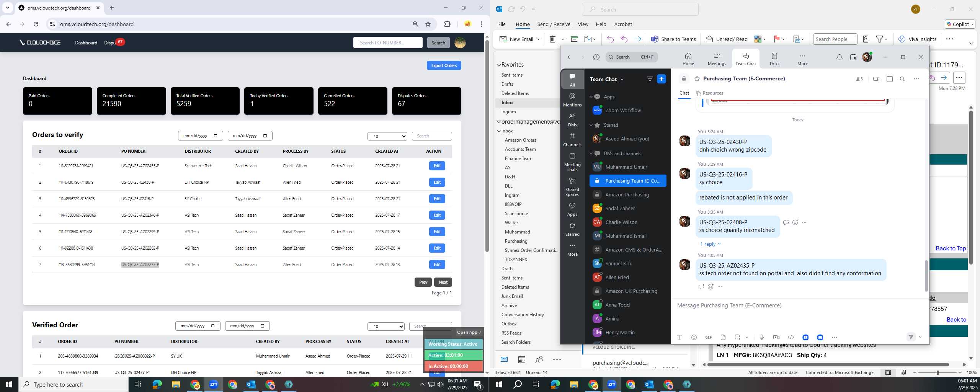Screen dimensions: 980x392
Task: Insert code snippet in message composer
Action: (791, 337)
